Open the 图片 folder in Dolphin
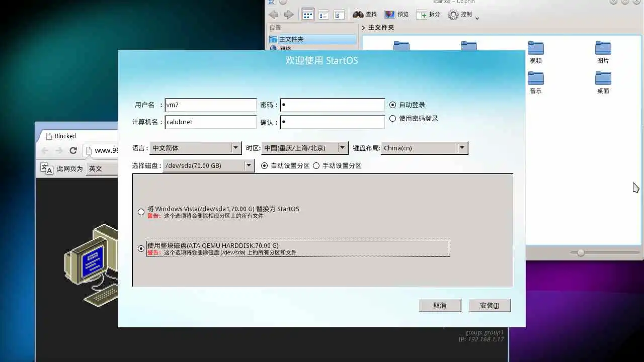 (603, 53)
